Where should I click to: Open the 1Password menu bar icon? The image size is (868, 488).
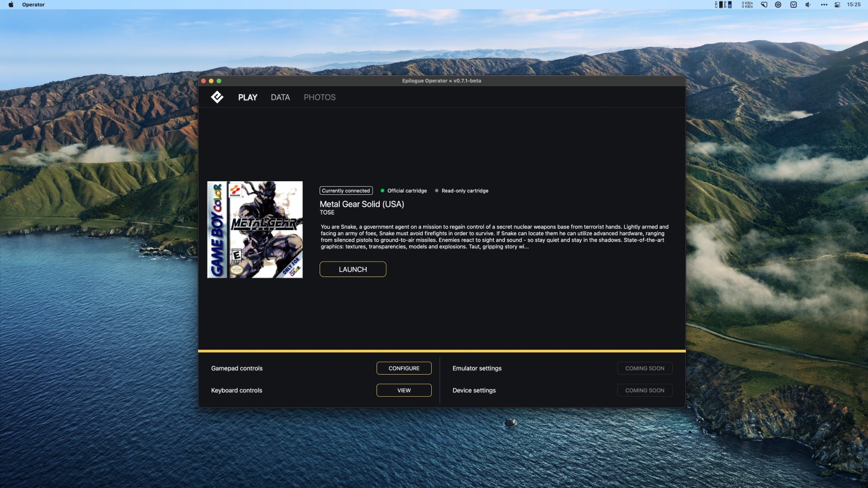pyautogui.click(x=778, y=5)
